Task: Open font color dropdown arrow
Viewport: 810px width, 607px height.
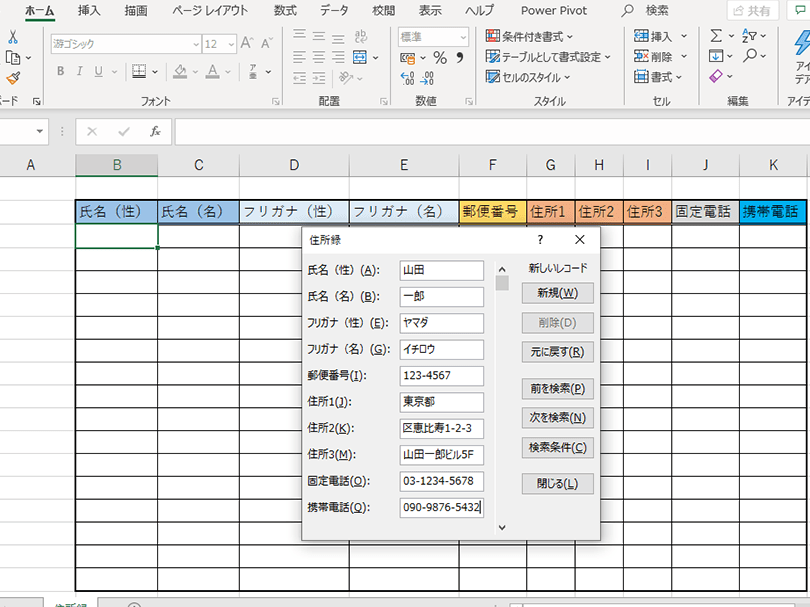Action: 227,72
